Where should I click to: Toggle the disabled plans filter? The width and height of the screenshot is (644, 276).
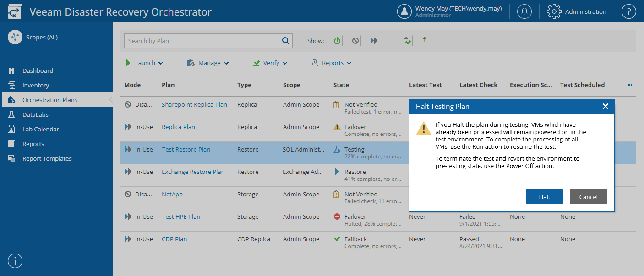(355, 41)
